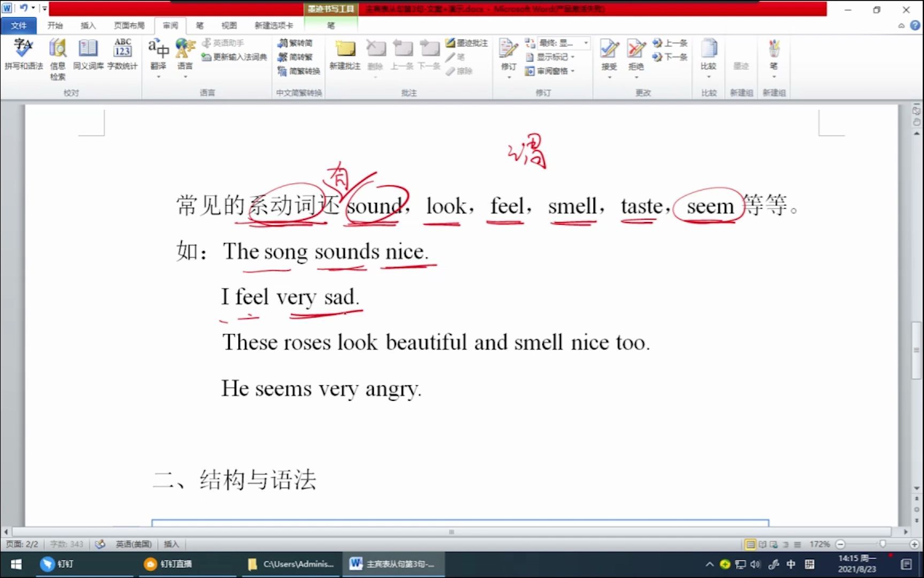This screenshot has height=578, width=924.
Task: Jump to 下一条 next change
Action: coord(671,57)
